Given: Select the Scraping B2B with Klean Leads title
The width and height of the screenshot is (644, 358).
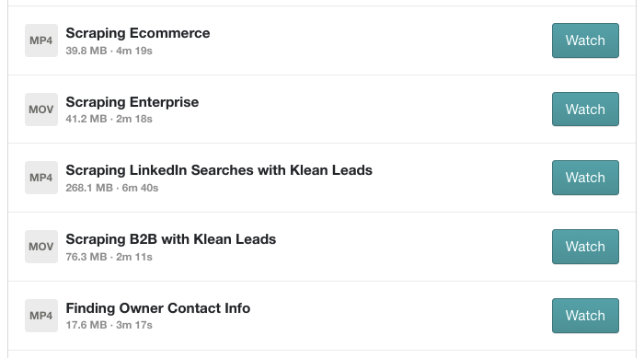Looking at the screenshot, I should click(x=171, y=239).
